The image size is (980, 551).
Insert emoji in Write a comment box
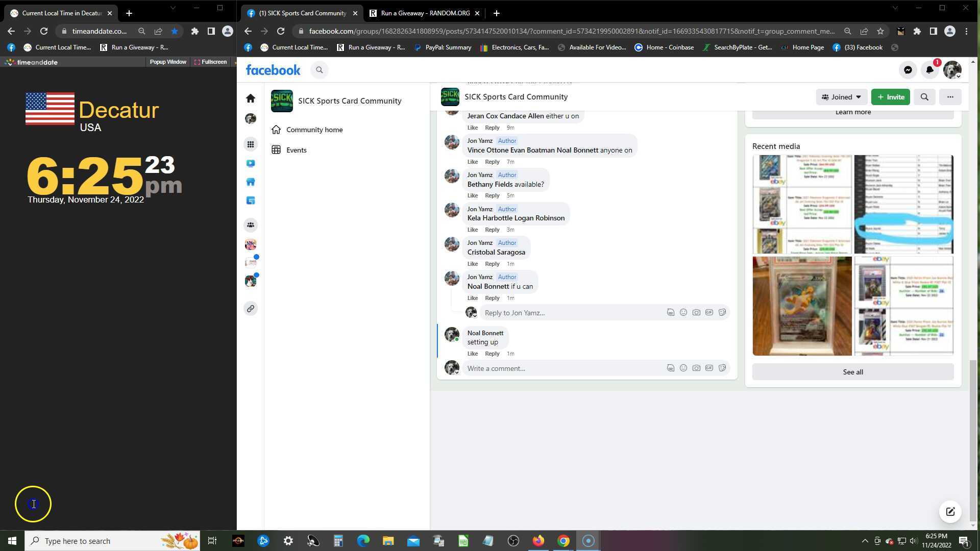click(683, 368)
